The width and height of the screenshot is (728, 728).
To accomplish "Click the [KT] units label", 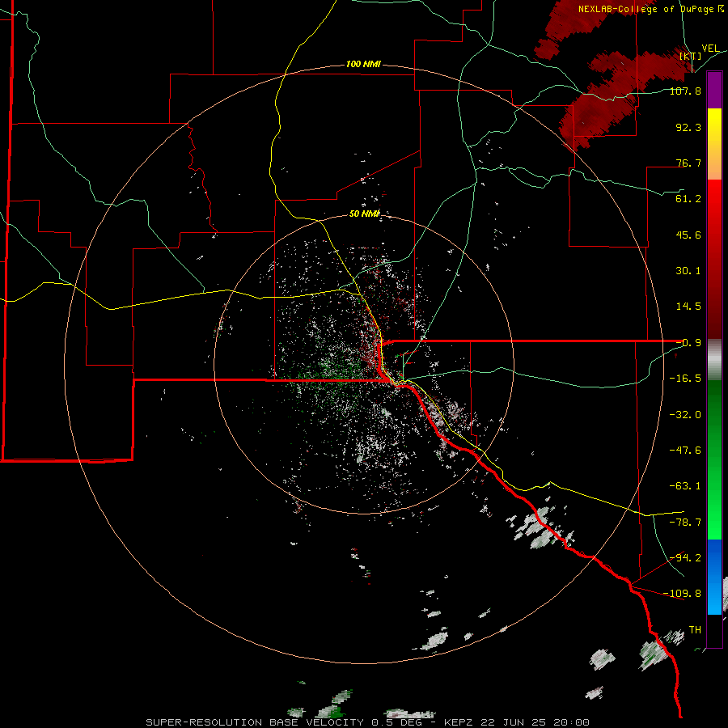I will tap(691, 56).
